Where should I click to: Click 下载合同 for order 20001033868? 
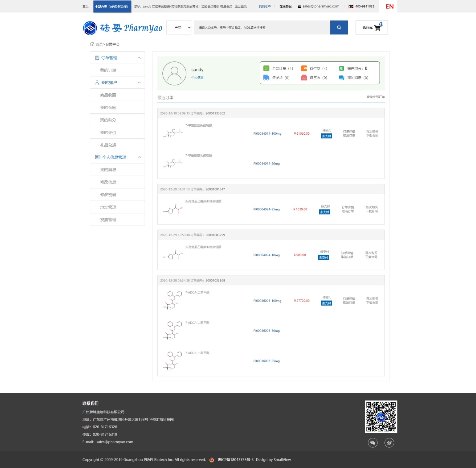pyautogui.click(x=372, y=303)
